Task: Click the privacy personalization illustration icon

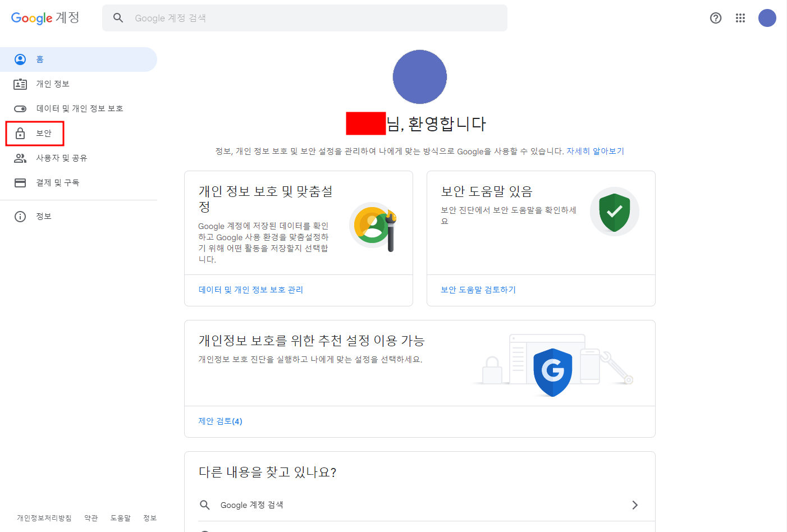Action: click(374, 227)
